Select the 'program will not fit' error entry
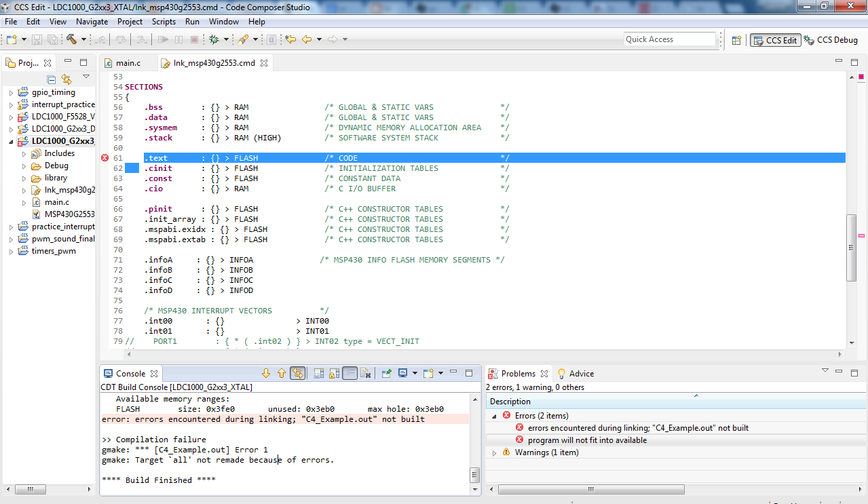The image size is (868, 504). click(587, 440)
